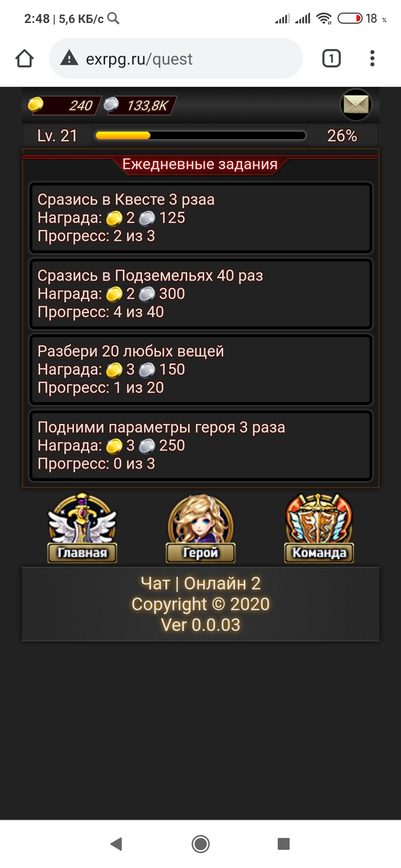
Task: Tap the yellow experience progress bar
Action: click(x=200, y=135)
